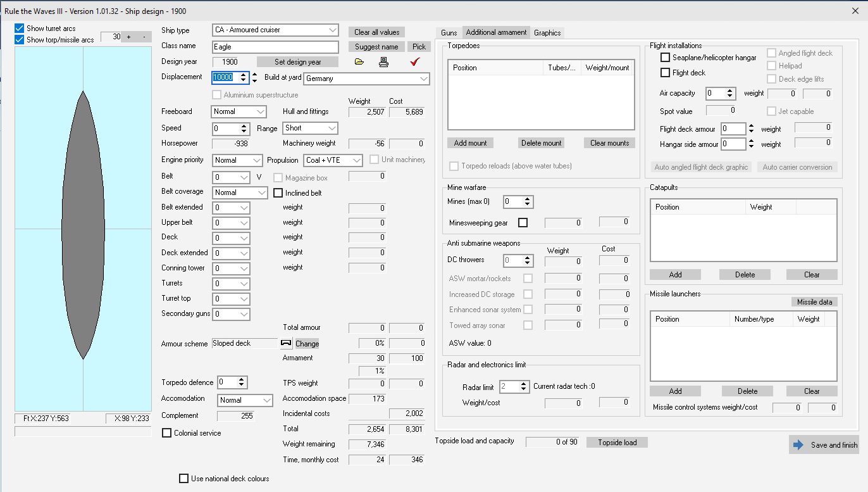Click Add mount under Torpedoes

point(470,143)
